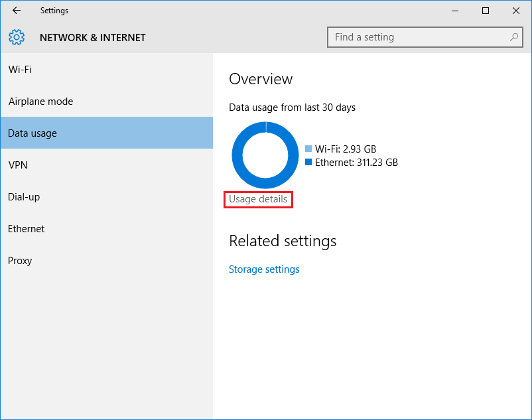This screenshot has height=420, width=532.
Task: Click the dark blue Ethernet legend swatch
Action: 308,162
